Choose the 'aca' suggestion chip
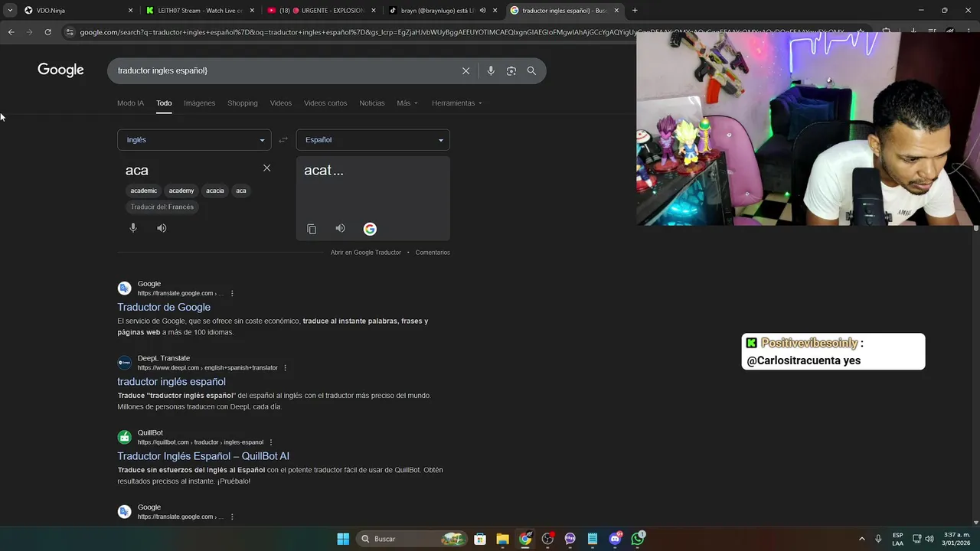980x551 pixels. pos(241,191)
